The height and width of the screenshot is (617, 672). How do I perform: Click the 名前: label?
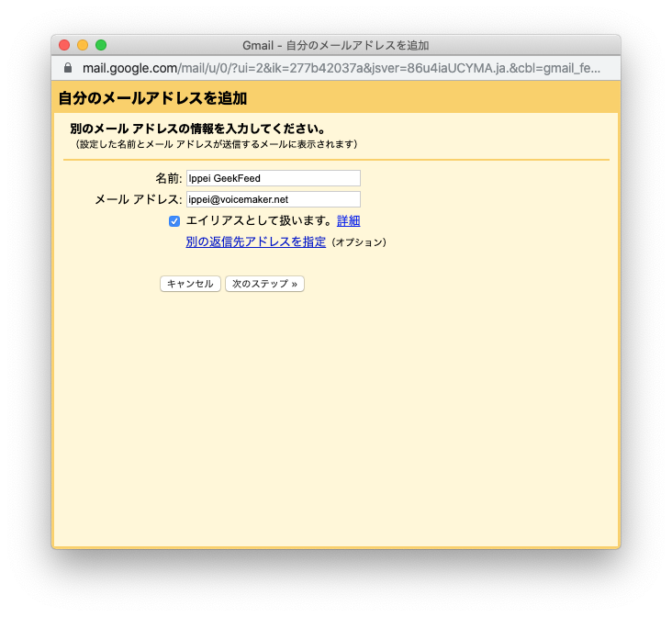(168, 178)
